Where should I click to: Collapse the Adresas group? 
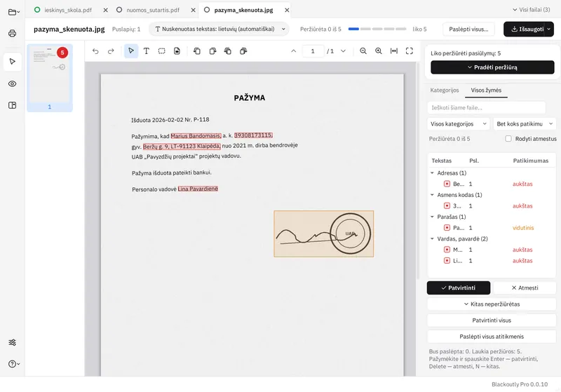click(x=432, y=173)
